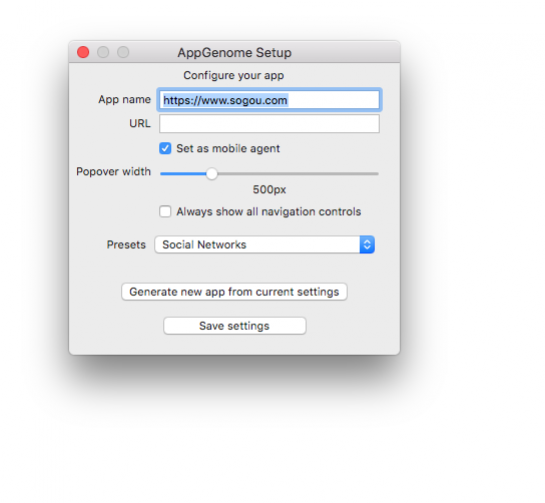Uncheck Set as mobile agent checkbox

click(165, 148)
